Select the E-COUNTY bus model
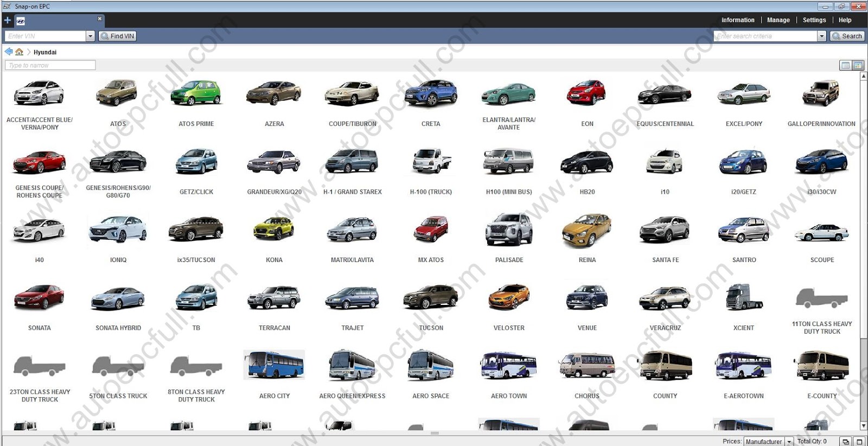868x446 pixels. click(x=821, y=374)
